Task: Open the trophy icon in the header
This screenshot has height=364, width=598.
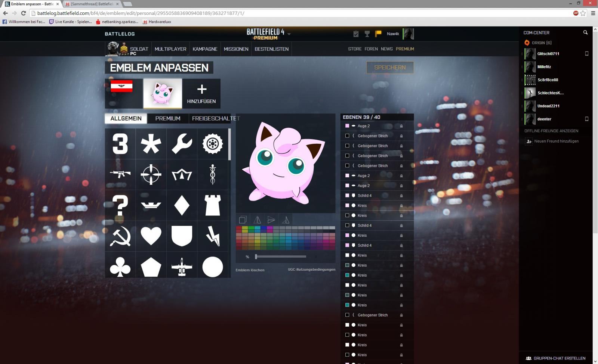Action: tap(367, 34)
